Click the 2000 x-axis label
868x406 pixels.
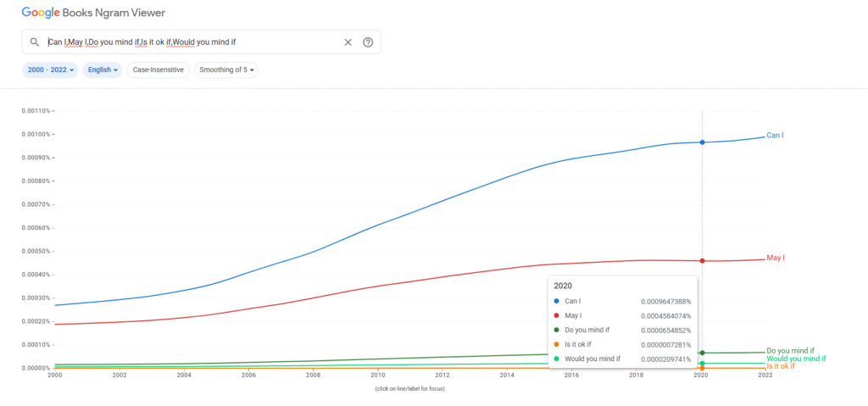54,375
